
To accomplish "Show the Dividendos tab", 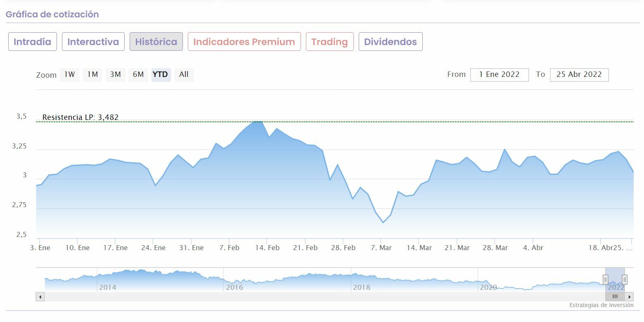I will point(391,42).
